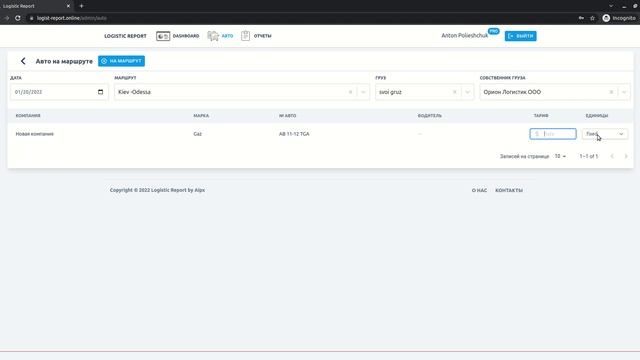The width and height of the screenshot is (640, 360).
Task: Click the № авто column header
Action: coord(287,116)
